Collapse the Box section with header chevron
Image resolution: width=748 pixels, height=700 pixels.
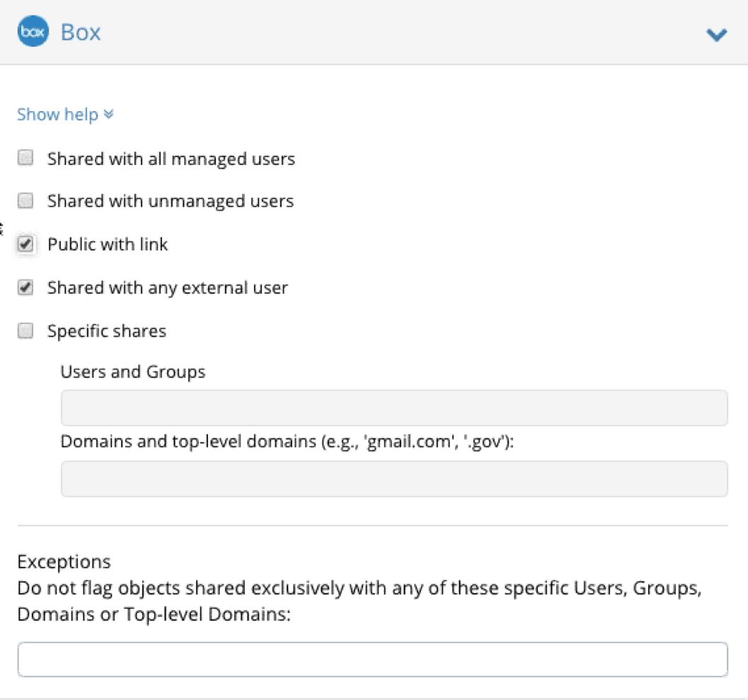717,34
